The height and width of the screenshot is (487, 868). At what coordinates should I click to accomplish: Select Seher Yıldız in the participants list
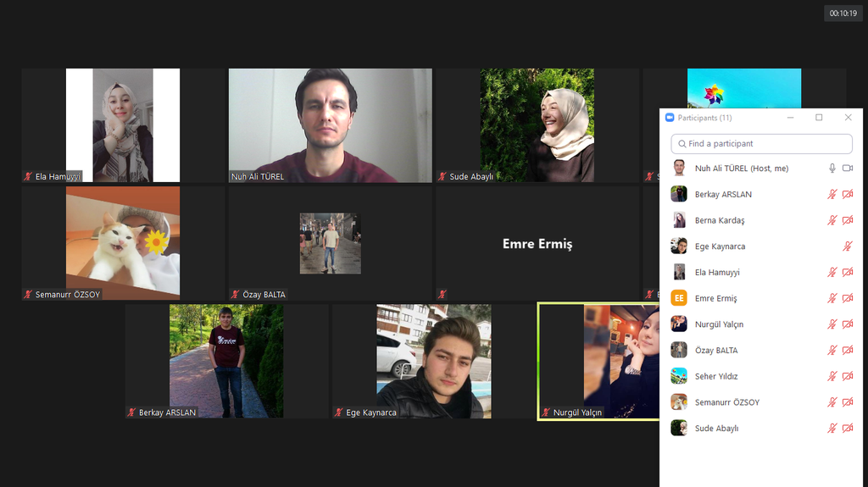point(716,376)
